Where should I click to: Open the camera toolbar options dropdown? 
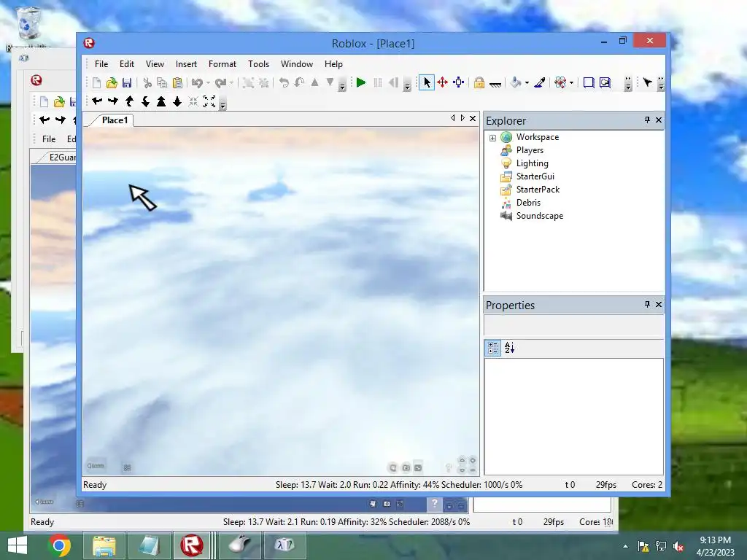pos(223,104)
